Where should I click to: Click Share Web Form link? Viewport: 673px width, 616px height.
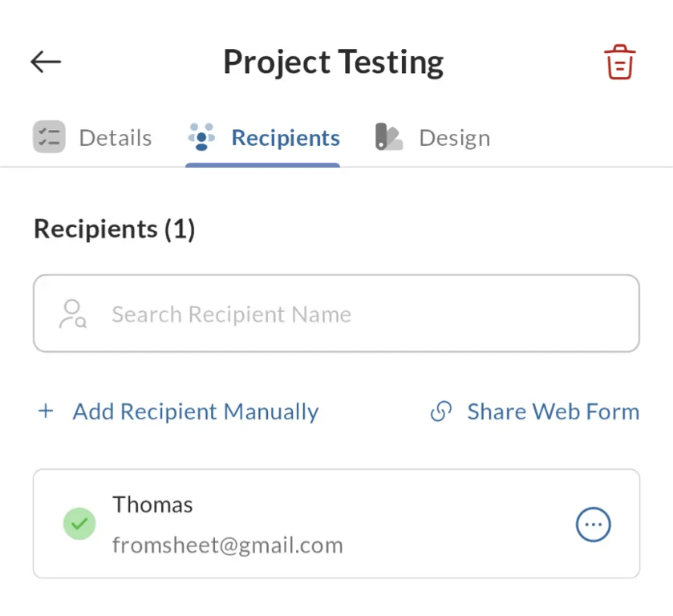pyautogui.click(x=553, y=411)
